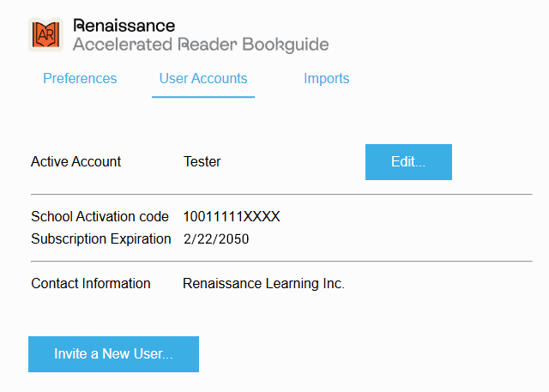This screenshot has width=549, height=392.
Task: Click the Contact Information label
Action: (x=91, y=283)
